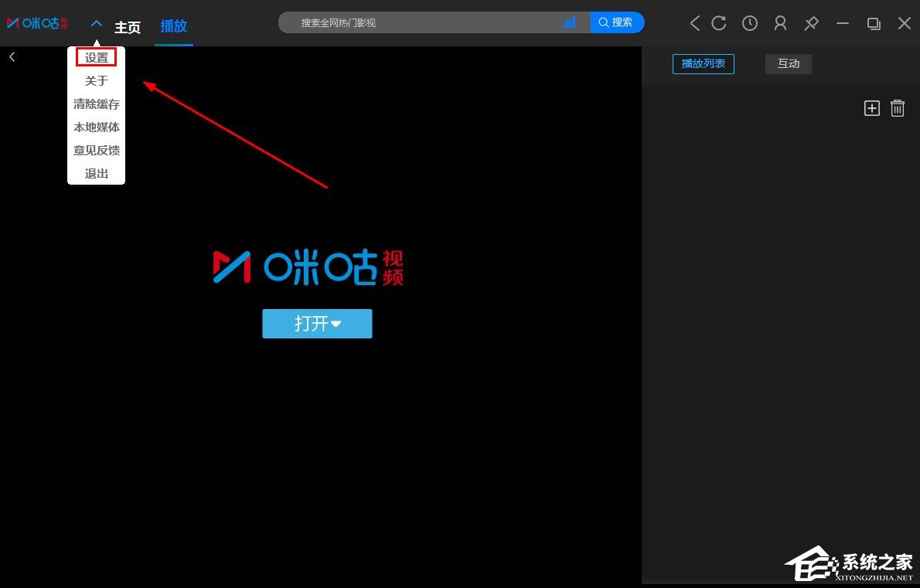Pin the window with the pin icon

(812, 23)
